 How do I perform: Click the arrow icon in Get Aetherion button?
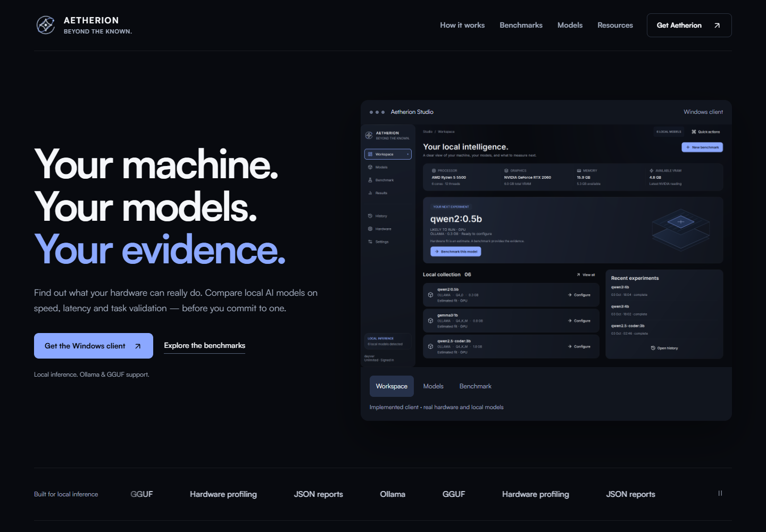(717, 26)
